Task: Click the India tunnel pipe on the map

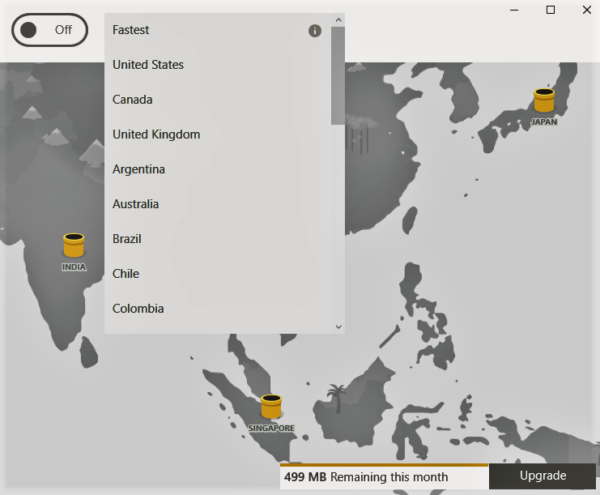Action: 73,245
